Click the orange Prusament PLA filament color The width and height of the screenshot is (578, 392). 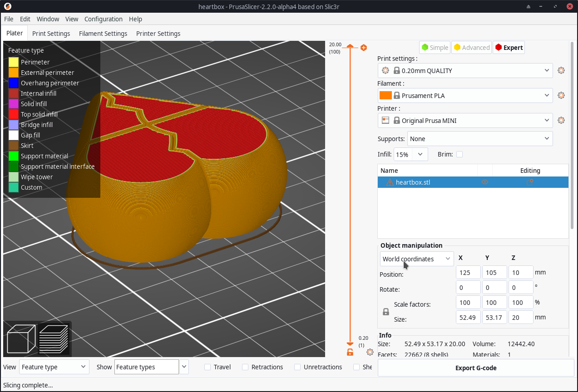click(385, 95)
